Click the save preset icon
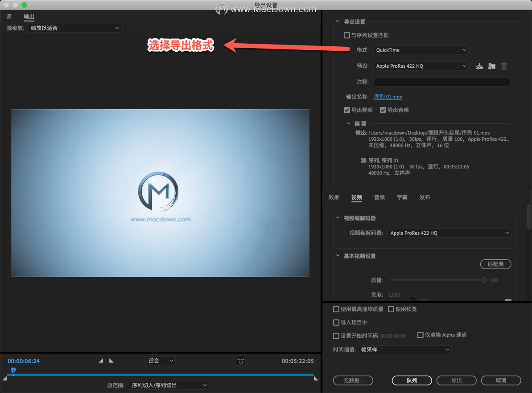 coord(479,66)
